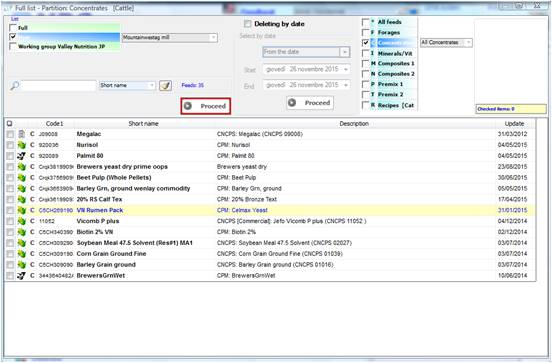The height and width of the screenshot is (363, 552).
Task: Open the All Concentrates dropdown
Action: (x=468, y=43)
